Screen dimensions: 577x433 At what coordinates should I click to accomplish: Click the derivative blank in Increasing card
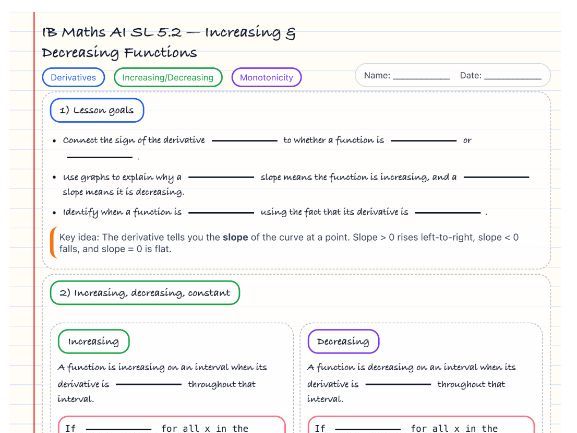point(149,384)
